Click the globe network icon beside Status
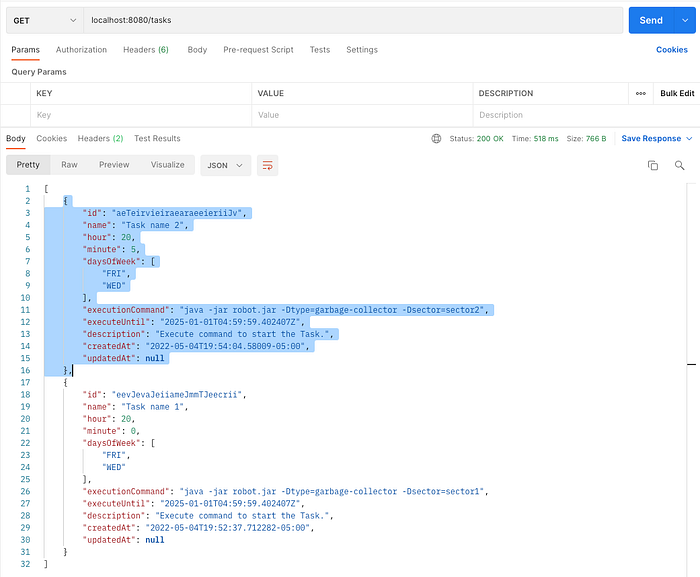The image size is (700, 577). (x=436, y=138)
